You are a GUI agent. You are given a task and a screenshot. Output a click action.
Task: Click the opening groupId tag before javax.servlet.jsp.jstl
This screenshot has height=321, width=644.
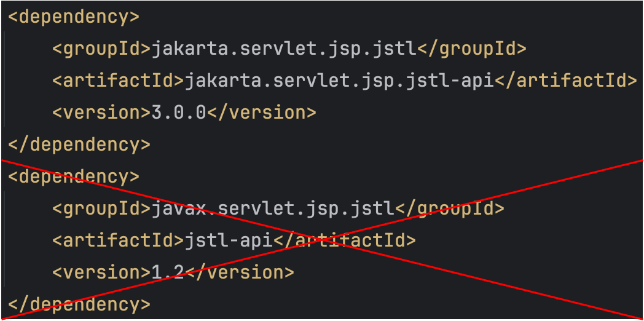(102, 209)
